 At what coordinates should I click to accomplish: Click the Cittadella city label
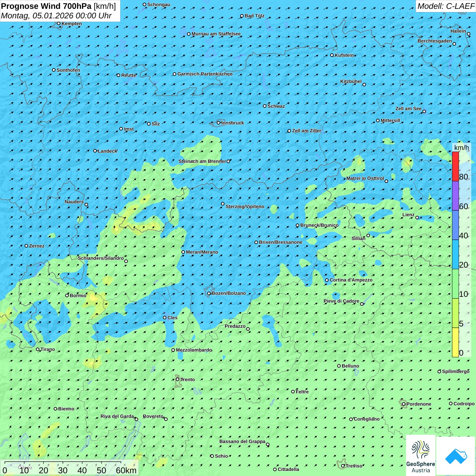click(288, 469)
